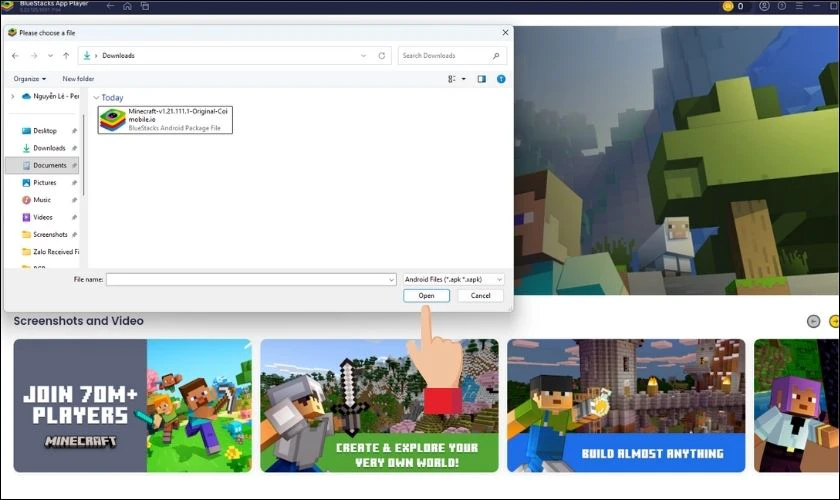Click BlueStacks back arrow in title bar
This screenshot has height=500, width=840.
tap(110, 6)
